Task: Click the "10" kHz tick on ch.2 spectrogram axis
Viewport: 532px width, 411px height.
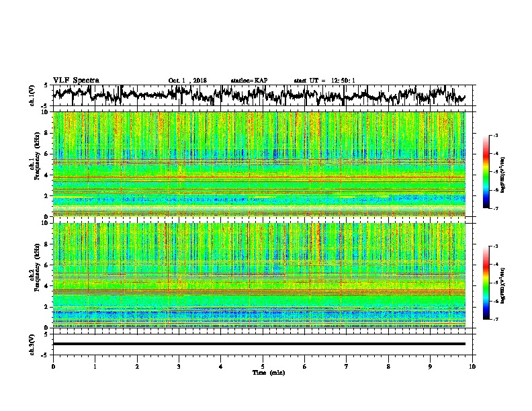Action: click(x=46, y=223)
